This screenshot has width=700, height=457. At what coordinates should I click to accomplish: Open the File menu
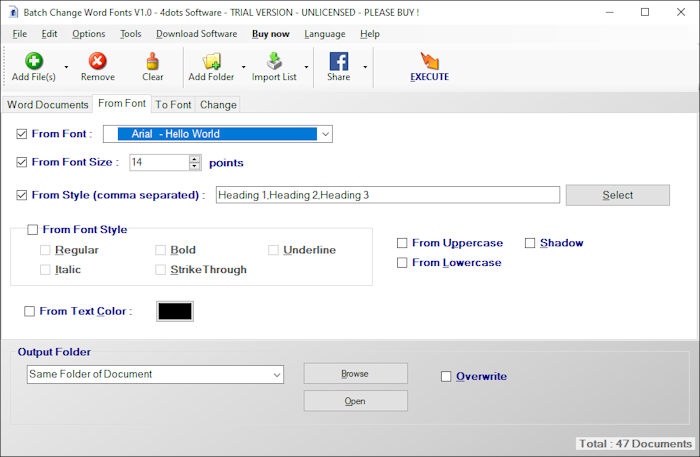click(x=20, y=34)
